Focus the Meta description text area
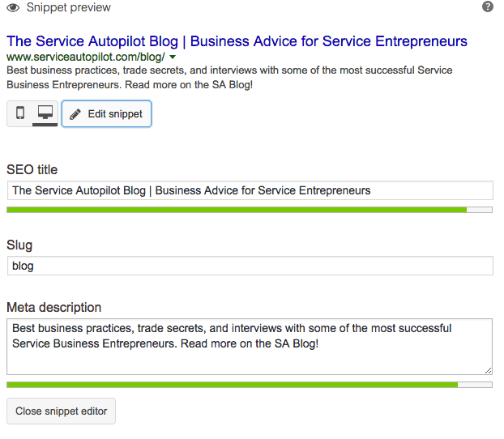Screen dimensions: 504x439 click(x=250, y=347)
